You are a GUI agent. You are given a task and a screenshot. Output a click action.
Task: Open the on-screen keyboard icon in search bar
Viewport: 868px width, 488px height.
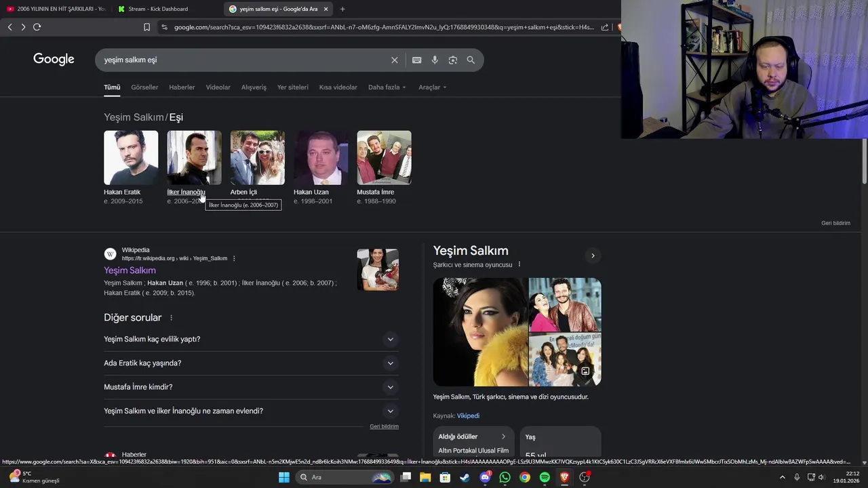pos(417,60)
